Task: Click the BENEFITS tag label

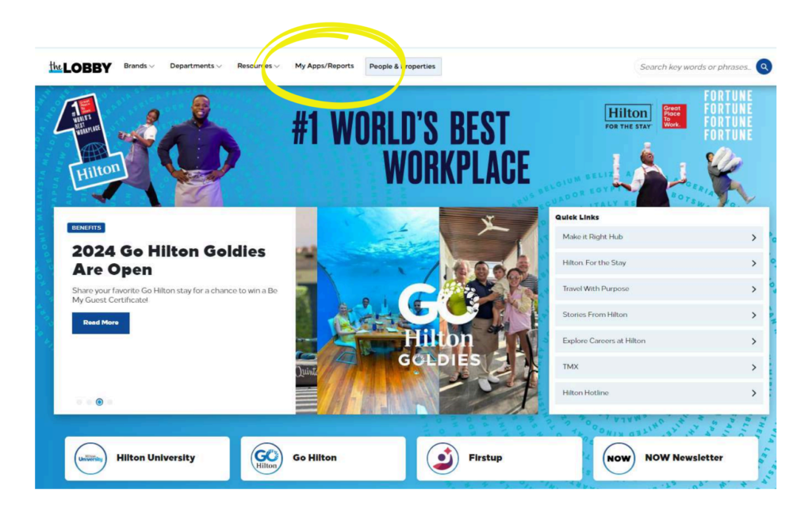Action: pos(86,227)
